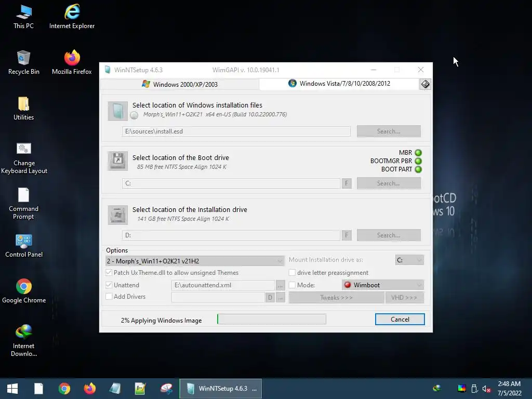Toggle the Unattend checkbox

[x=109, y=285]
